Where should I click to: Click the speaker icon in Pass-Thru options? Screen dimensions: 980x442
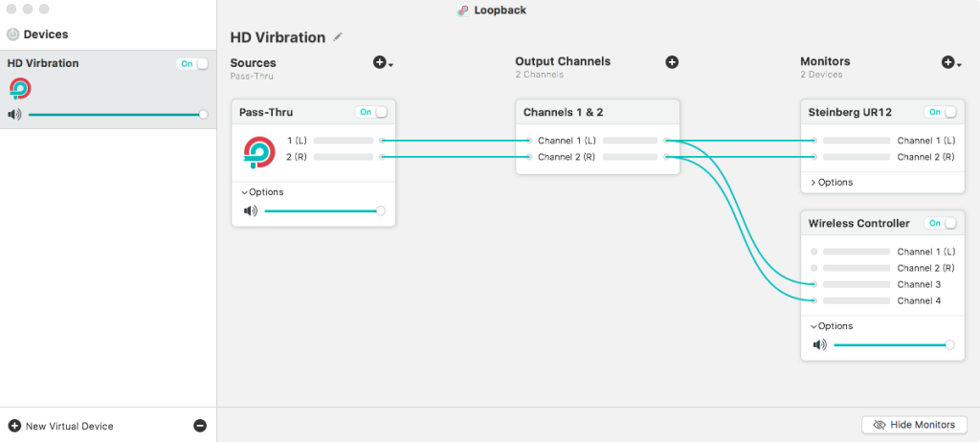[251, 210]
